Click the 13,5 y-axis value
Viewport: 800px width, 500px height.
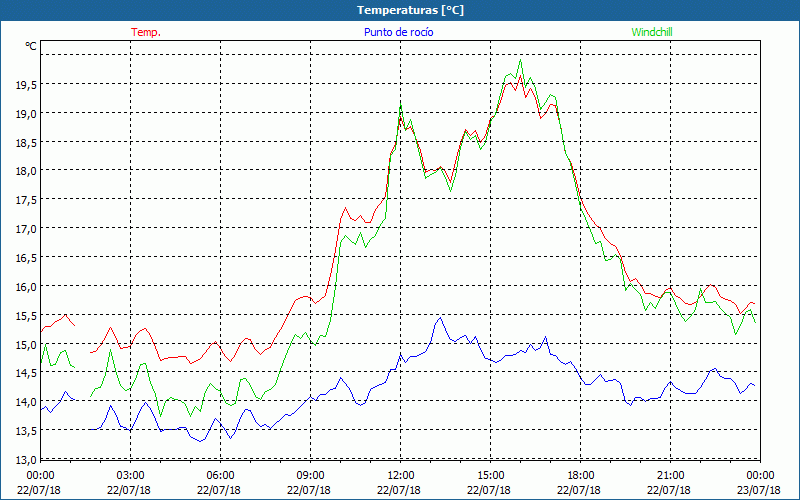pos(26,431)
